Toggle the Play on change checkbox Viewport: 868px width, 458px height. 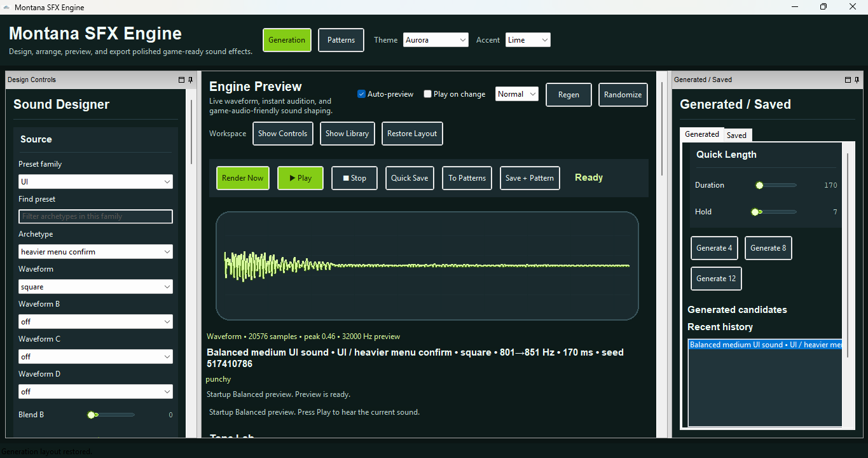[427, 94]
